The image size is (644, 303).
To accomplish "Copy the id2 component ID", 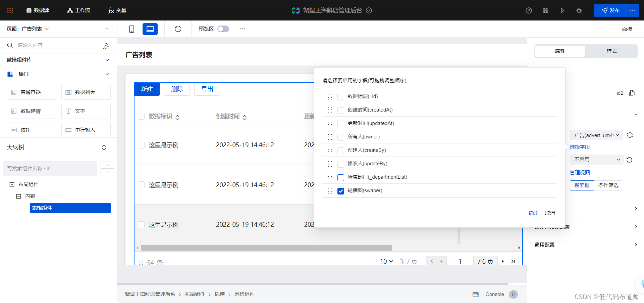I will coord(632,93).
